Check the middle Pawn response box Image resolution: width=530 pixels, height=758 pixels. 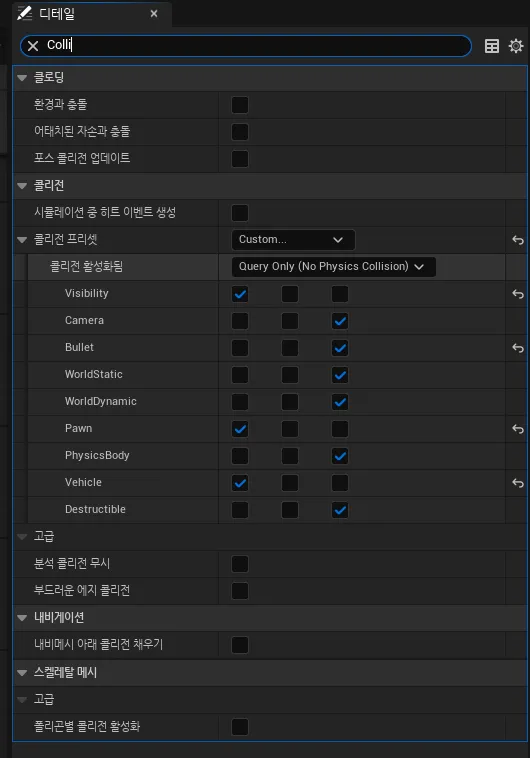290,429
